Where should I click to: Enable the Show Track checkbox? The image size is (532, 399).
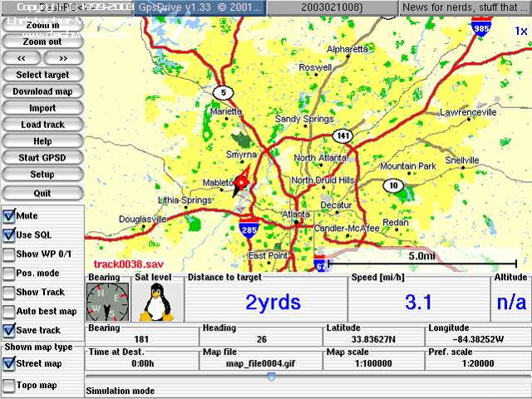click(x=9, y=293)
